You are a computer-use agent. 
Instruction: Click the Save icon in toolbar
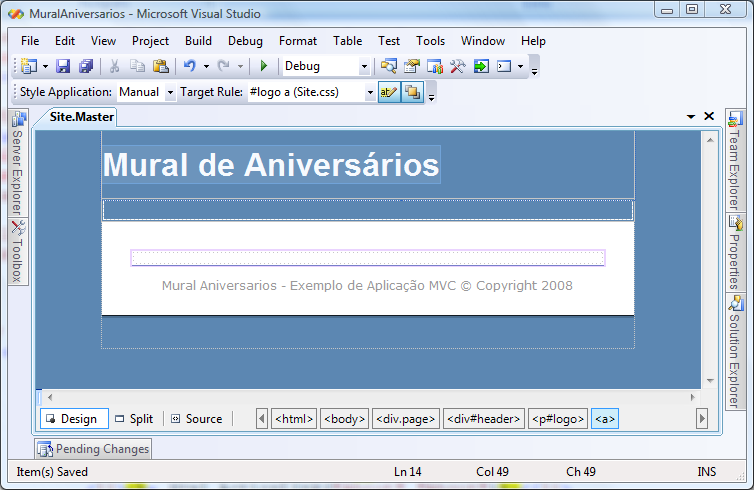[x=63, y=66]
